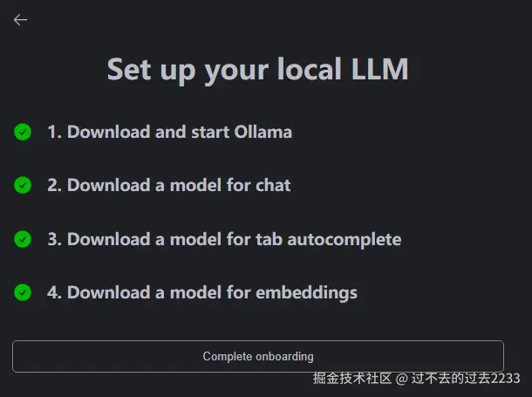This screenshot has width=532, height=397.
Task: Click the green checkmark beside Download and start Ollama
Action: pos(23,132)
